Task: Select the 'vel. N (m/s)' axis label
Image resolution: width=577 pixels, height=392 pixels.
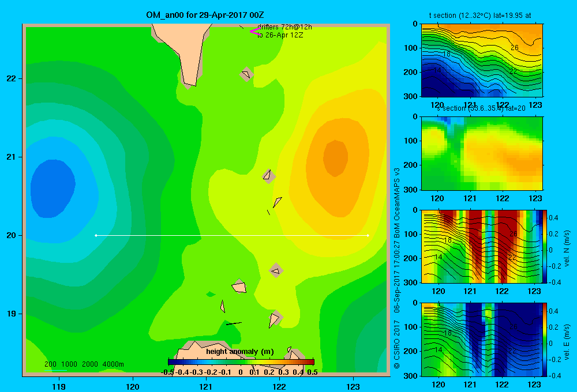Action: [567, 248]
